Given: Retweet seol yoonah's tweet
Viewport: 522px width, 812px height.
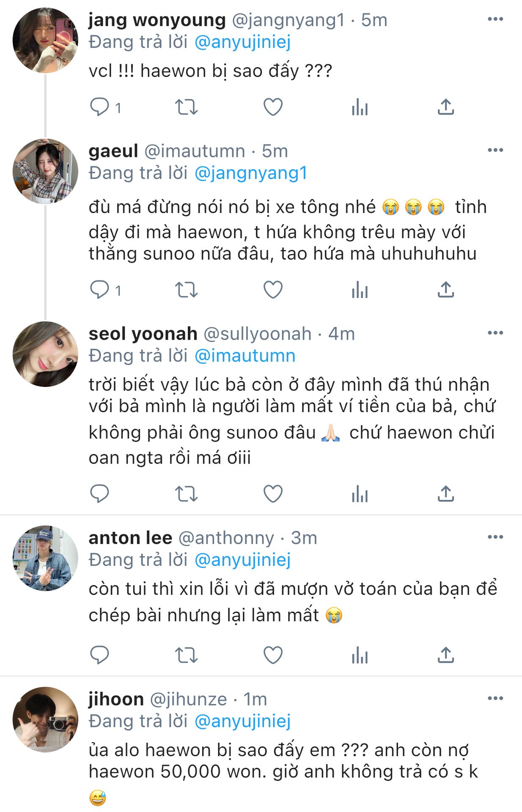Looking at the screenshot, I should pos(186,494).
